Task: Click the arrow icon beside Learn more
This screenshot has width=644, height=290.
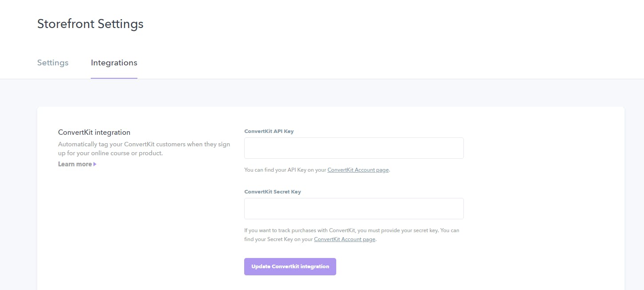Action: point(95,164)
